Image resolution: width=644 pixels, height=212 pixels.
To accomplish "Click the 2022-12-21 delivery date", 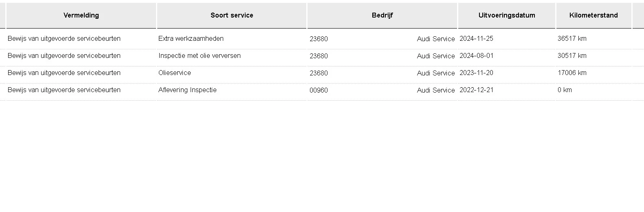I will 476,90.
